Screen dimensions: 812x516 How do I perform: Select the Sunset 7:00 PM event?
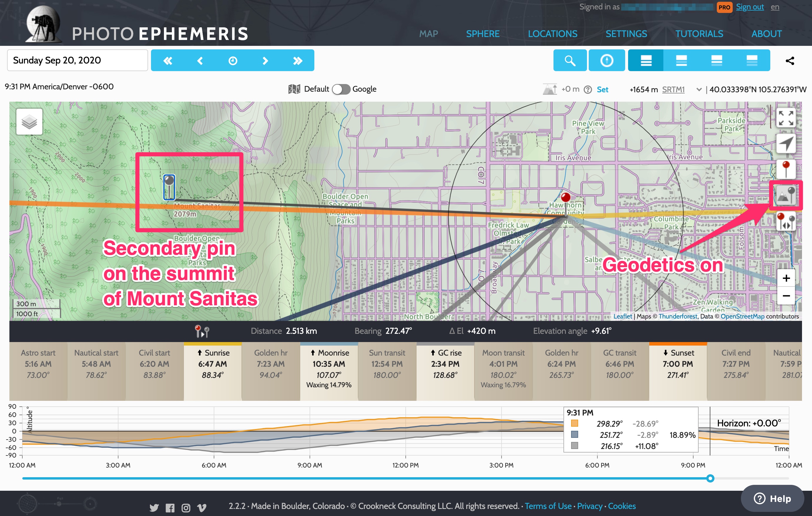pyautogui.click(x=678, y=372)
